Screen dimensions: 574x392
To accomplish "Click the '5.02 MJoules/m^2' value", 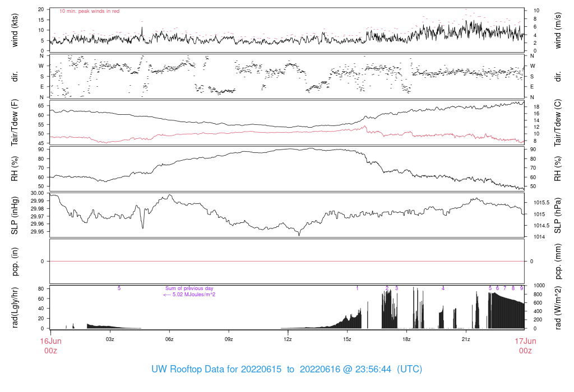I will click(x=194, y=295).
